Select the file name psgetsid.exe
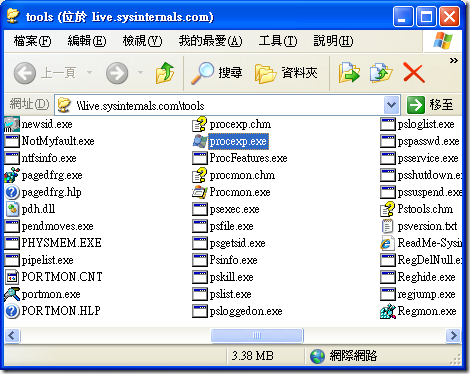Viewport: 470px width, 374px height. point(237,243)
